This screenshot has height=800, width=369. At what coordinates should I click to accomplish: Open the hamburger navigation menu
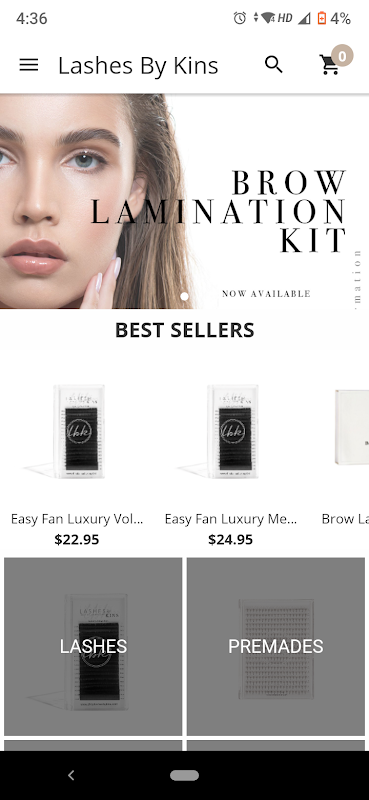click(x=29, y=65)
